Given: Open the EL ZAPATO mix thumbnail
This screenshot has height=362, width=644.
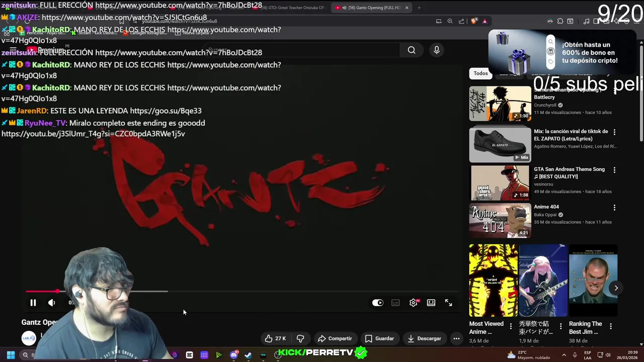Looking at the screenshot, I should click(500, 145).
